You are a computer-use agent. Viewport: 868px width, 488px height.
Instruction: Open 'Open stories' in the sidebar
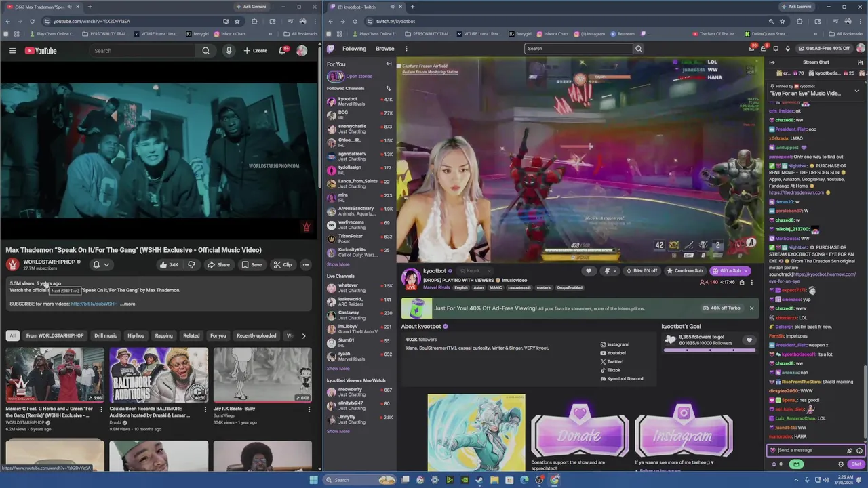click(350, 76)
